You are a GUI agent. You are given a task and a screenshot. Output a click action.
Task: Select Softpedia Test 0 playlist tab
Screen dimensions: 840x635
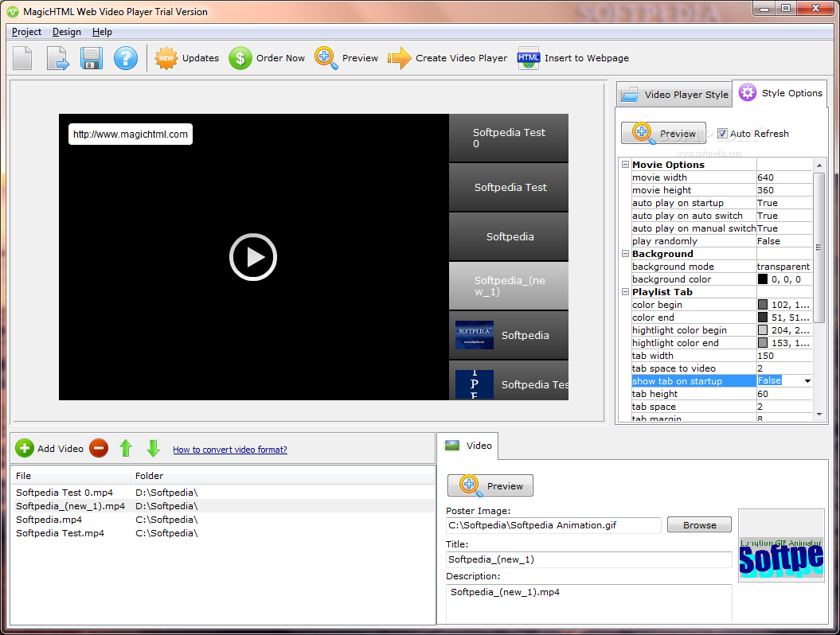[x=509, y=138]
